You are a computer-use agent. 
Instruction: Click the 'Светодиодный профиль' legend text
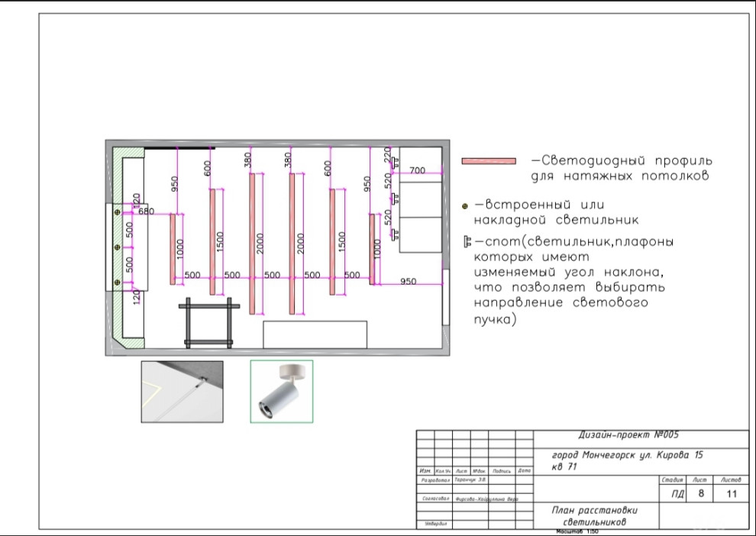click(622, 161)
